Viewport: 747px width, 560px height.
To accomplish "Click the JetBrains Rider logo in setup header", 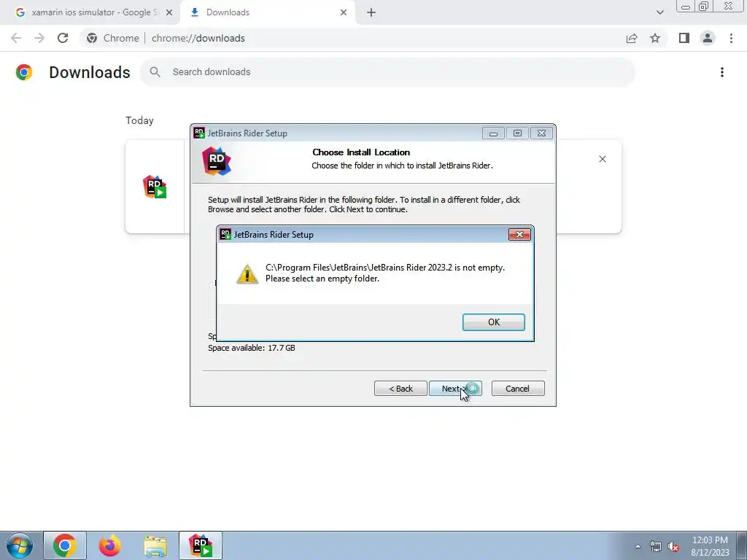I will tap(216, 161).
